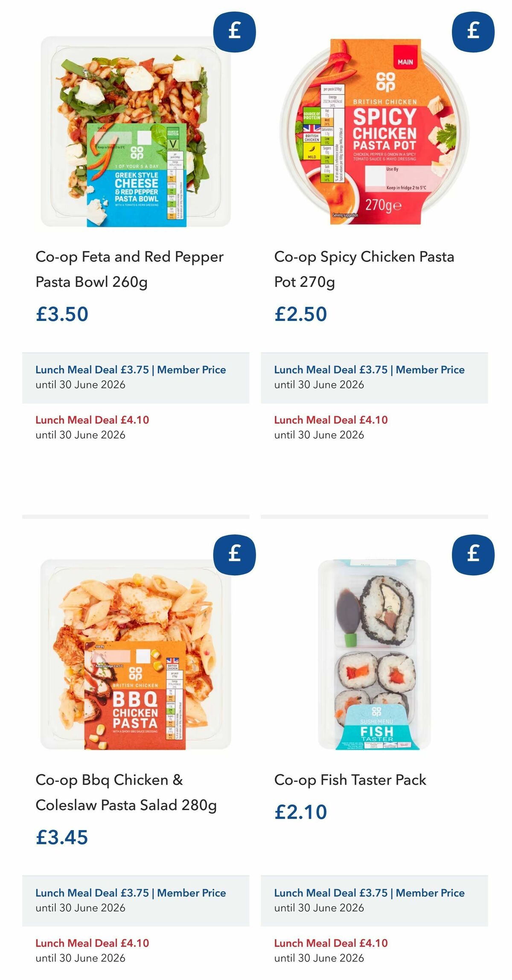The width and height of the screenshot is (512, 980).
Task: Click the red £4.10 deal under Bbq Chicken Pasta Salad
Action: pos(92,943)
